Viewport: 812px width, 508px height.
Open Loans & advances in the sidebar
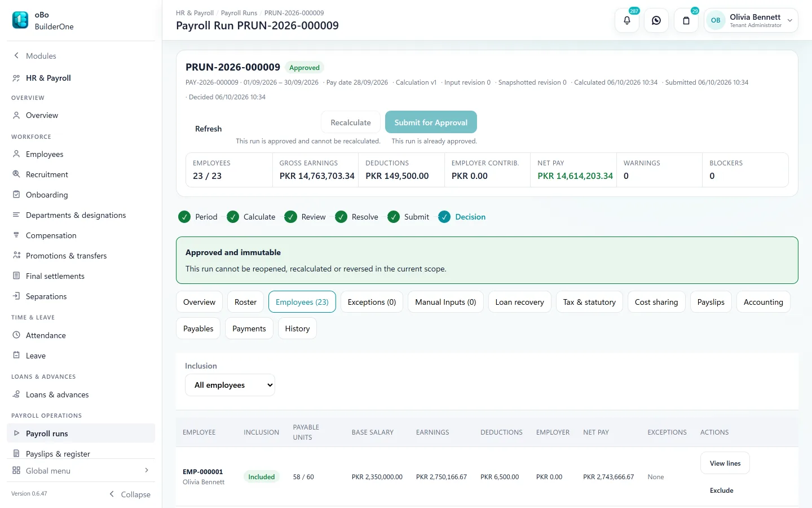[81, 395]
